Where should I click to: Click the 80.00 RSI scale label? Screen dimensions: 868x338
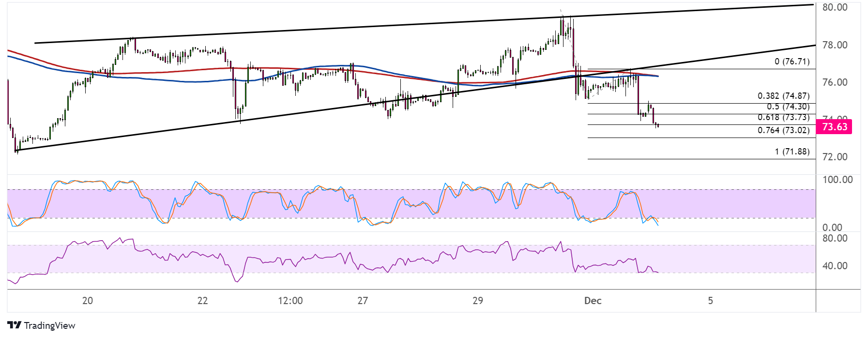point(835,238)
